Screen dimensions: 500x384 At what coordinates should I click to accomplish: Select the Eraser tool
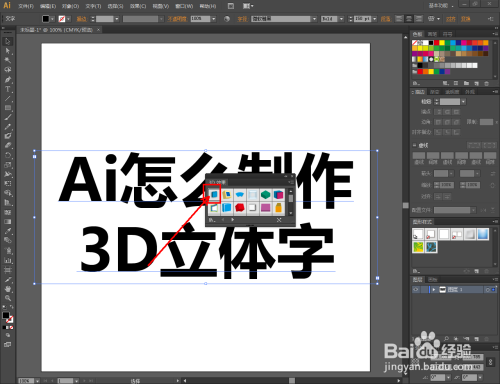click(x=8, y=145)
